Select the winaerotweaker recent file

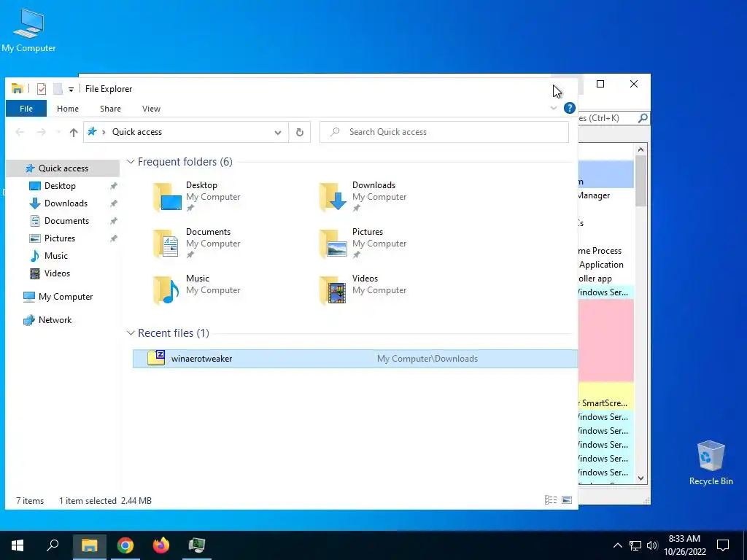point(355,359)
